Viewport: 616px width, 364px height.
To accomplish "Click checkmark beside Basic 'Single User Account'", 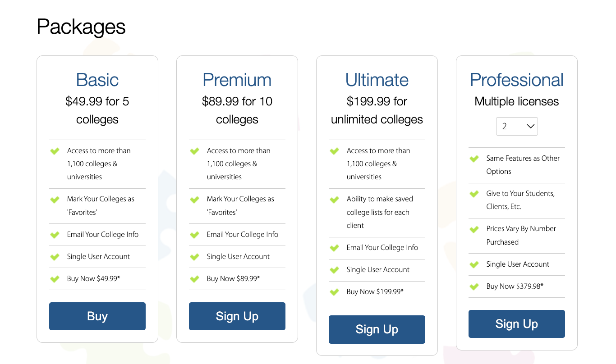I will pos(55,257).
